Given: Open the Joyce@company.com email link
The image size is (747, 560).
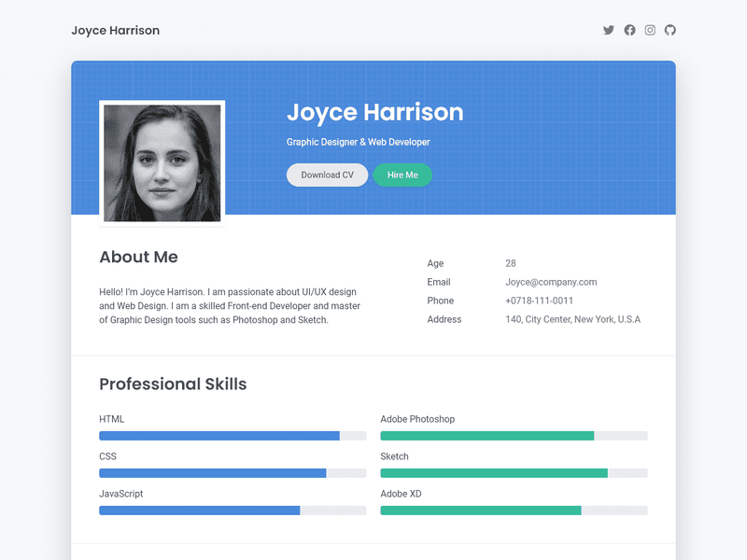Looking at the screenshot, I should [551, 282].
